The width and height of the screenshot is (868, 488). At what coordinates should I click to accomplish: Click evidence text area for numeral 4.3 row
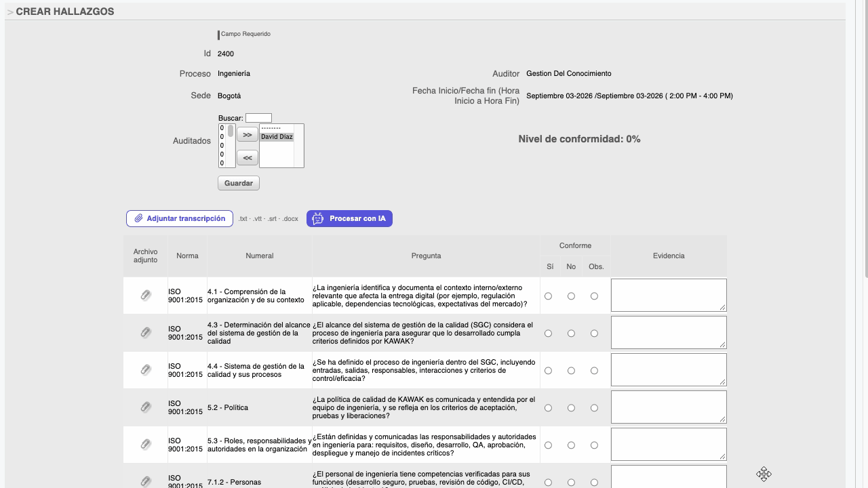pyautogui.click(x=669, y=333)
